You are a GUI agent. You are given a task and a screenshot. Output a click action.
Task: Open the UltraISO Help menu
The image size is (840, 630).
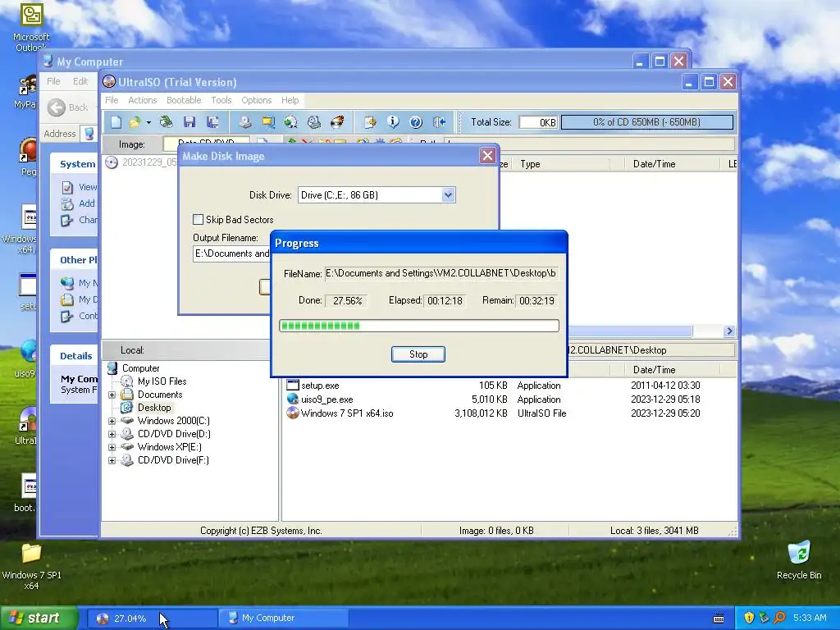[290, 100]
